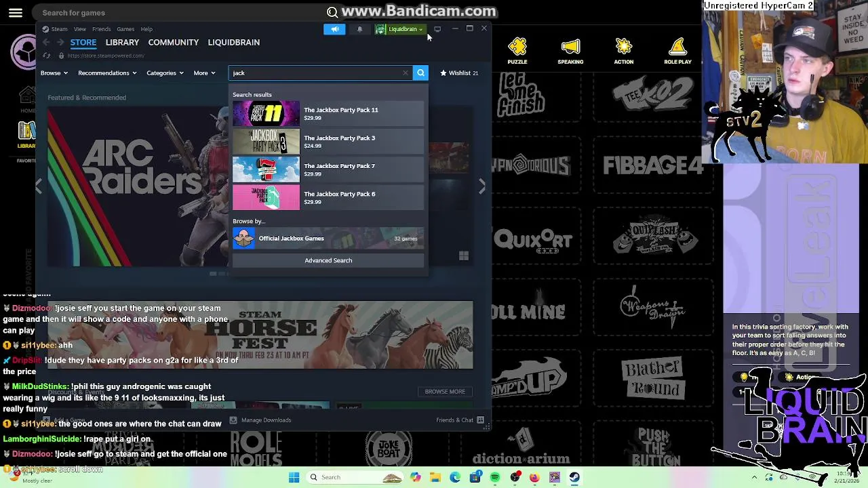Open the Steam announcements megaphone icon
Image resolution: width=868 pixels, height=488 pixels.
click(x=334, y=29)
